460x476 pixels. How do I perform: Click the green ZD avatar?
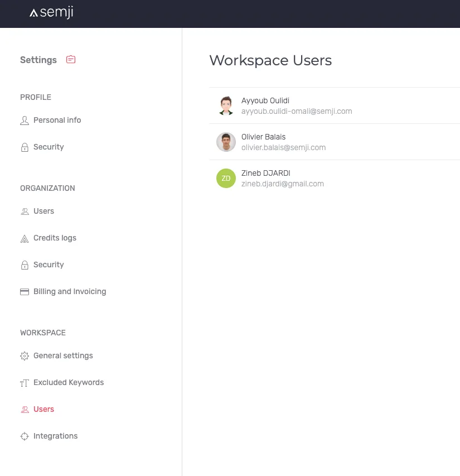[x=226, y=178]
